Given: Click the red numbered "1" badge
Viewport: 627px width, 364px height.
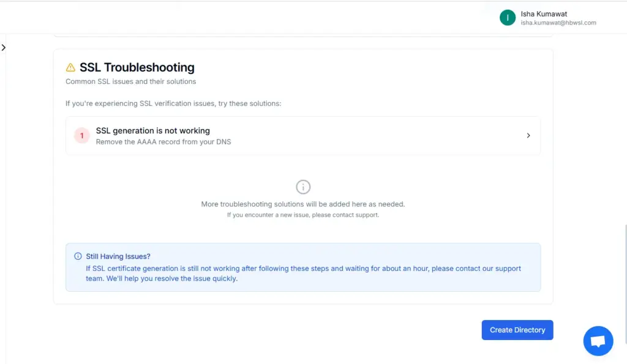Looking at the screenshot, I should [x=81, y=135].
